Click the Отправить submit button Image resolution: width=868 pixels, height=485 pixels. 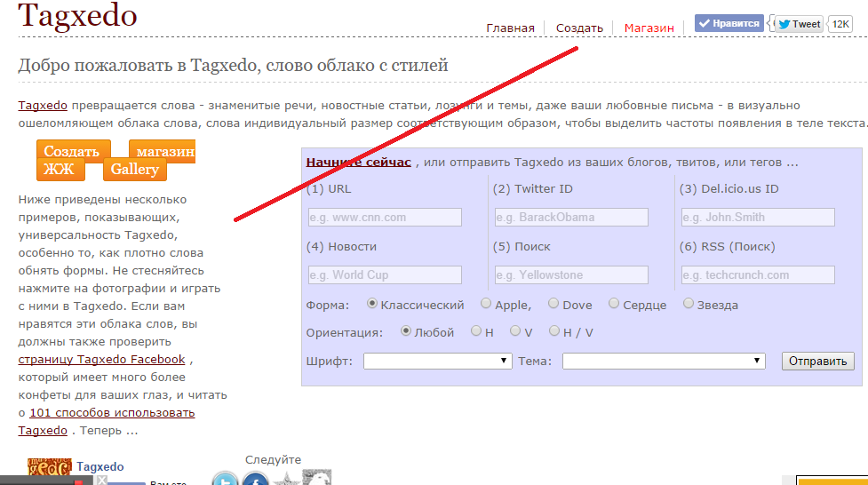[x=817, y=361]
